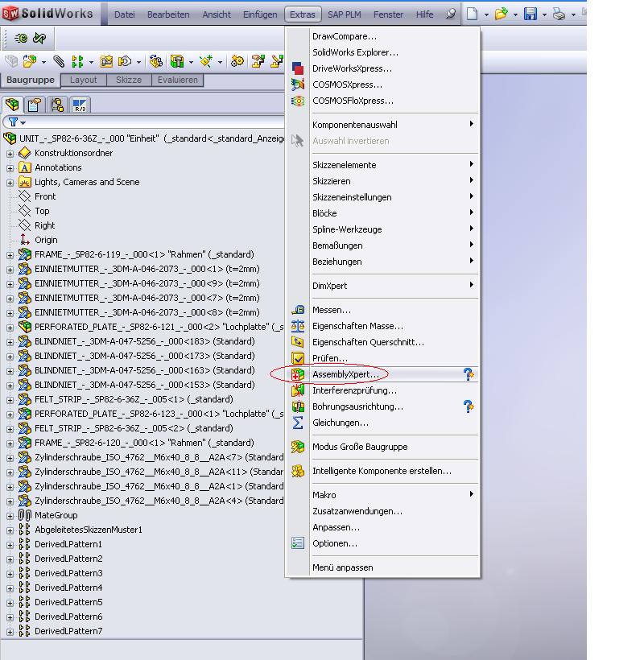Click the AssemblyXpert icon in the menu

point(298,374)
